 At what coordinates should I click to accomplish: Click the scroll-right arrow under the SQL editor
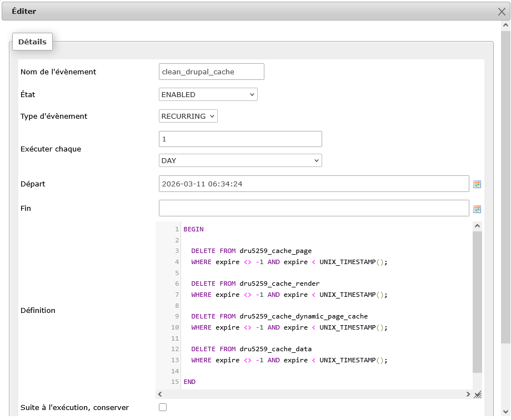tap(468, 394)
